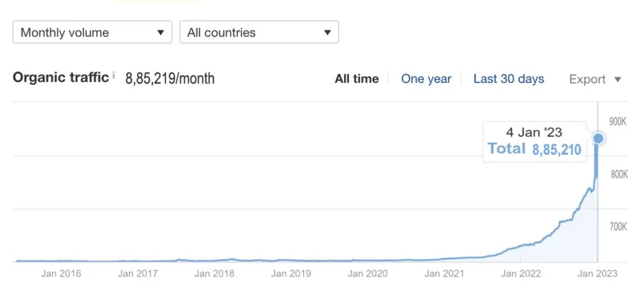Screen dimensions: 644x302
Task: Click the Jan 2023 axis label
Action: click(597, 274)
